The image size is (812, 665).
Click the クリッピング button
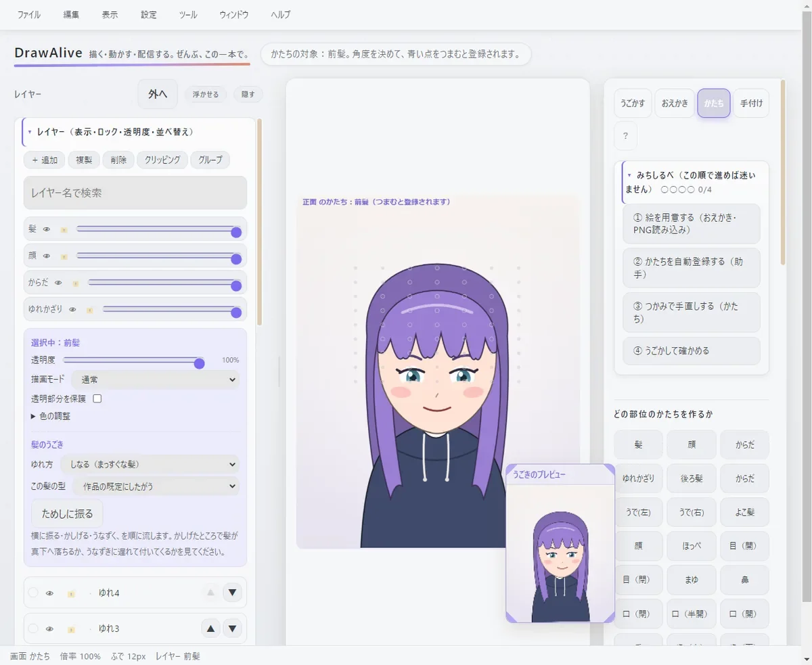click(x=162, y=160)
